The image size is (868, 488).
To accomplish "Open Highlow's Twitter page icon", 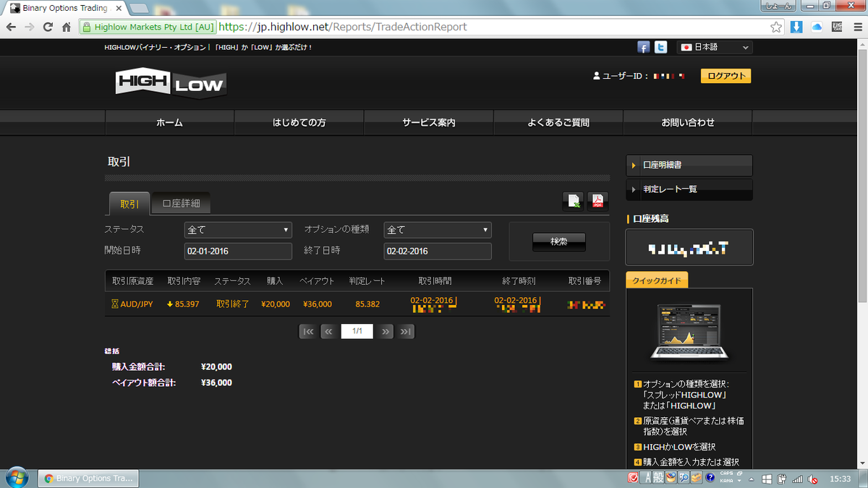I will point(660,47).
